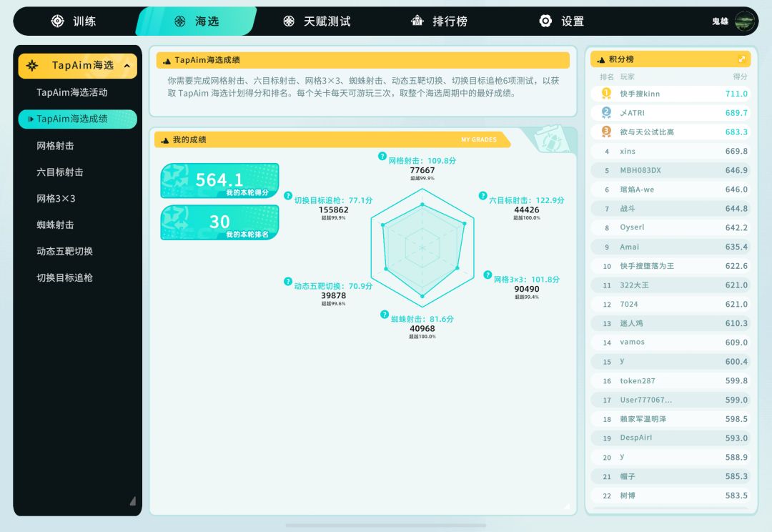Open 网格射击 sidebar item
Image resolution: width=772 pixels, height=532 pixels.
pos(55,146)
